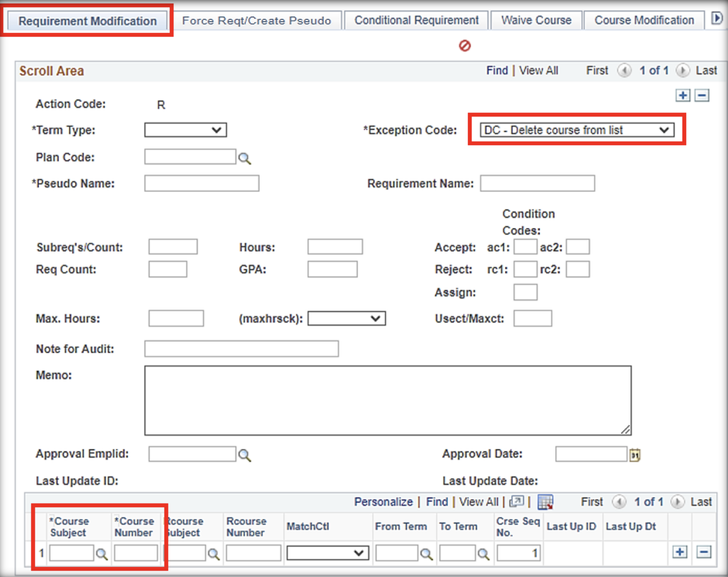Expand the MatchCtl dropdown in grid
Screen dimensions: 728x577
[x=327, y=553]
